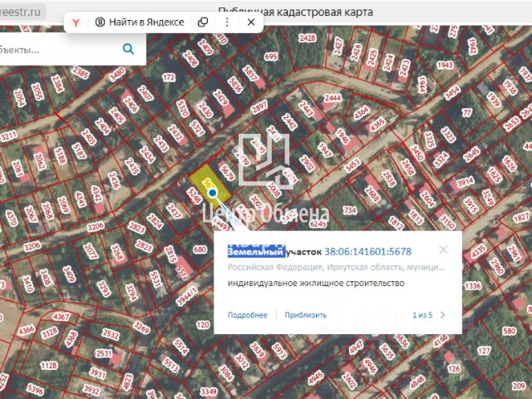
Task: Select parcel labeled 734 on map
Action: [x=350, y=210]
